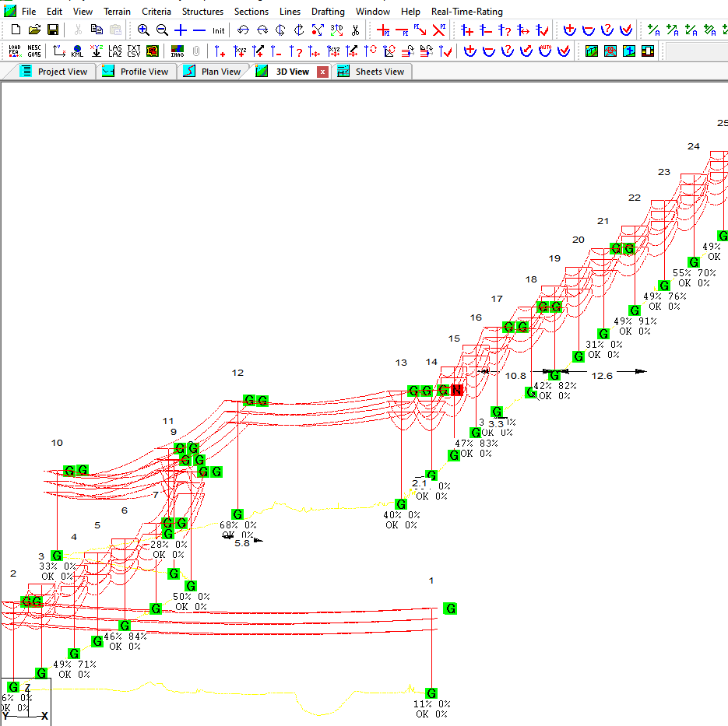The image size is (728, 726).
Task: Click the red marker at structure 14
Action: click(457, 391)
